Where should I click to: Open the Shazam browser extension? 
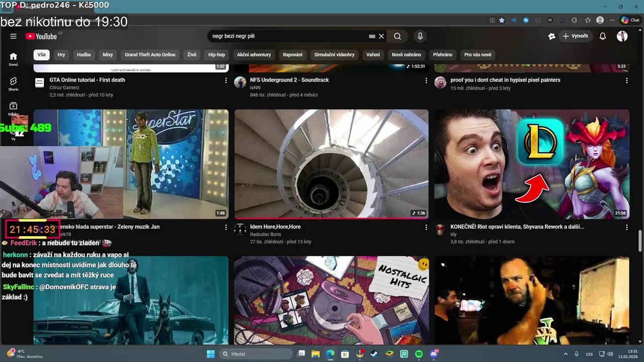[526, 20]
